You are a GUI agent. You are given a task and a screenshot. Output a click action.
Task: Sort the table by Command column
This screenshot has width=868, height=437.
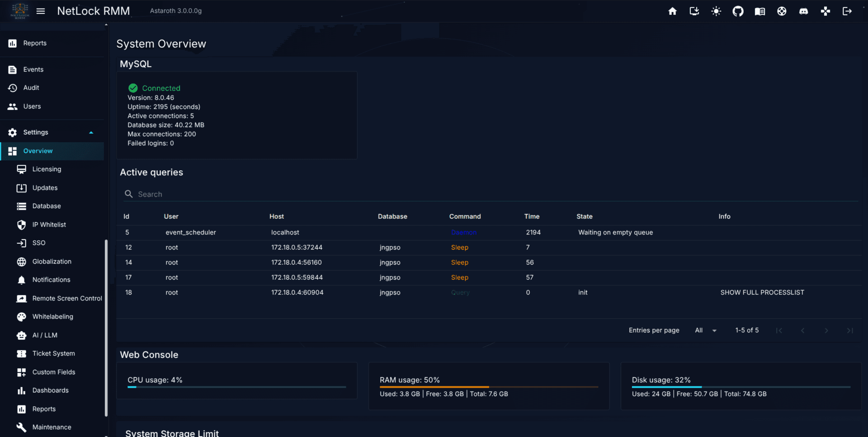coord(465,216)
